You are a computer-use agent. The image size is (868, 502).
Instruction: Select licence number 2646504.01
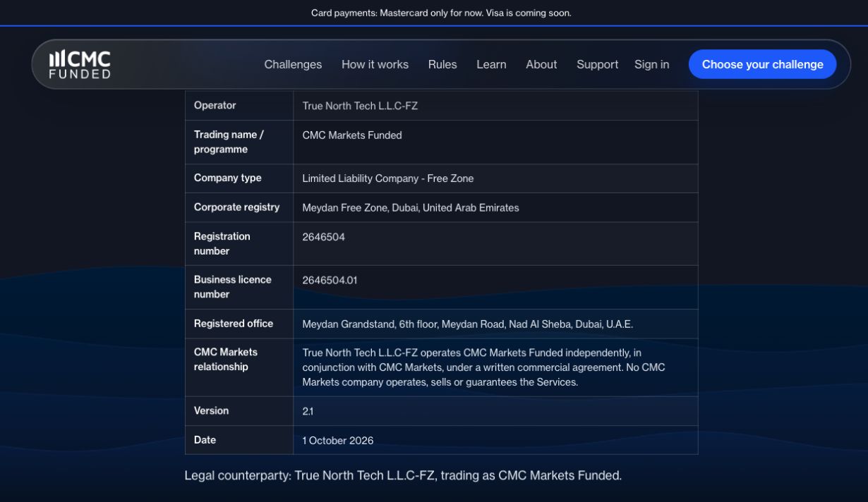330,280
